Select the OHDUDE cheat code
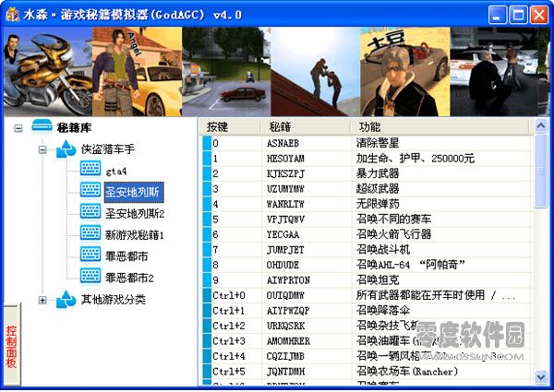This screenshot has width=554, height=392. pos(283,265)
